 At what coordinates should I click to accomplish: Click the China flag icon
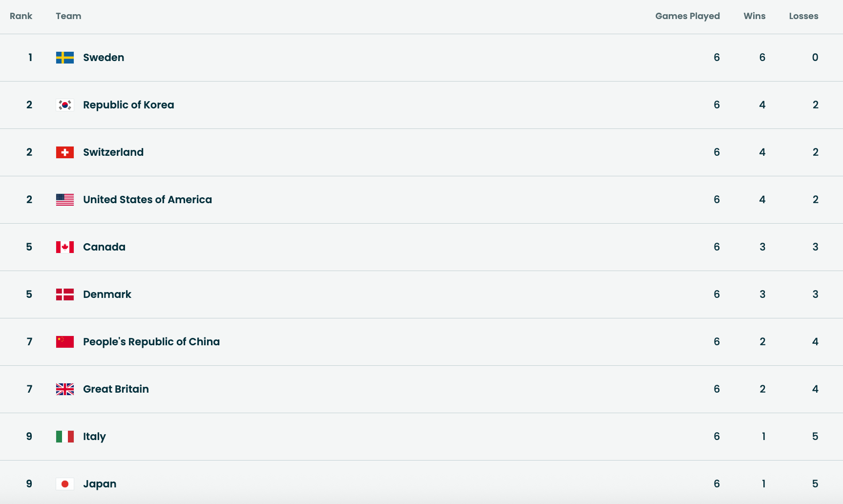click(65, 342)
